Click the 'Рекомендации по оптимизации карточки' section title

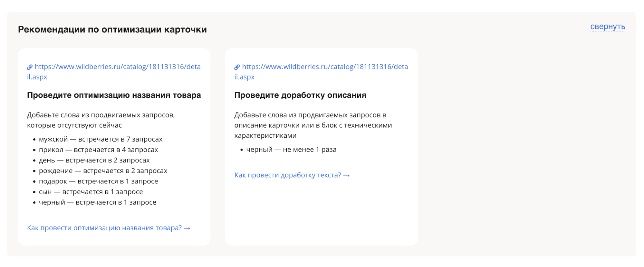point(112,30)
